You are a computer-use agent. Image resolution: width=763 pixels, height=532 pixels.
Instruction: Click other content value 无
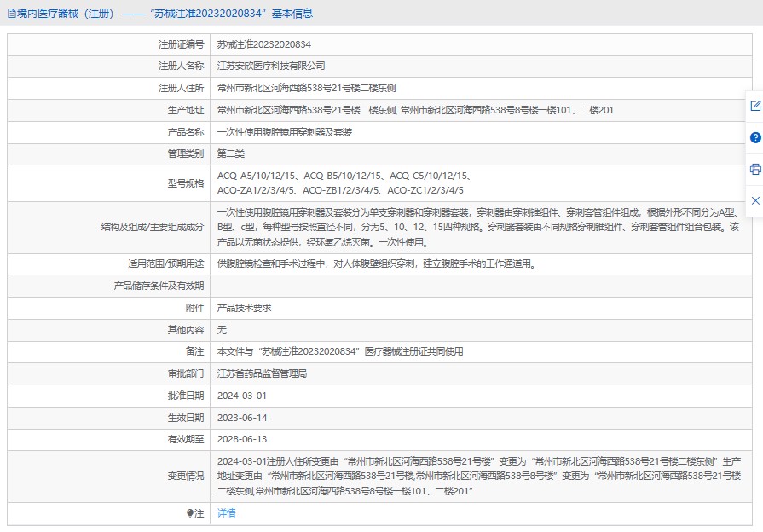coord(222,330)
